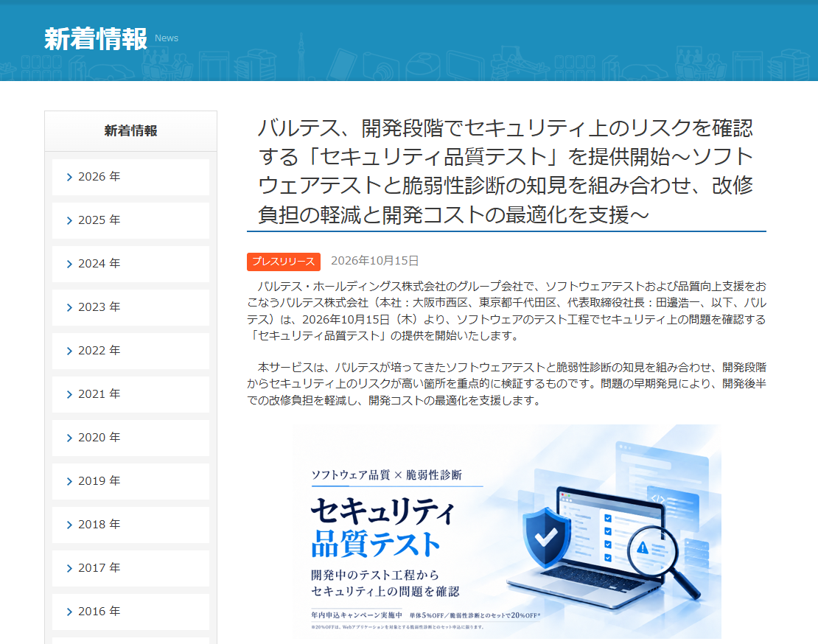Click the chevron icon beside 2026 年
This screenshot has height=644, width=818.
[69, 178]
